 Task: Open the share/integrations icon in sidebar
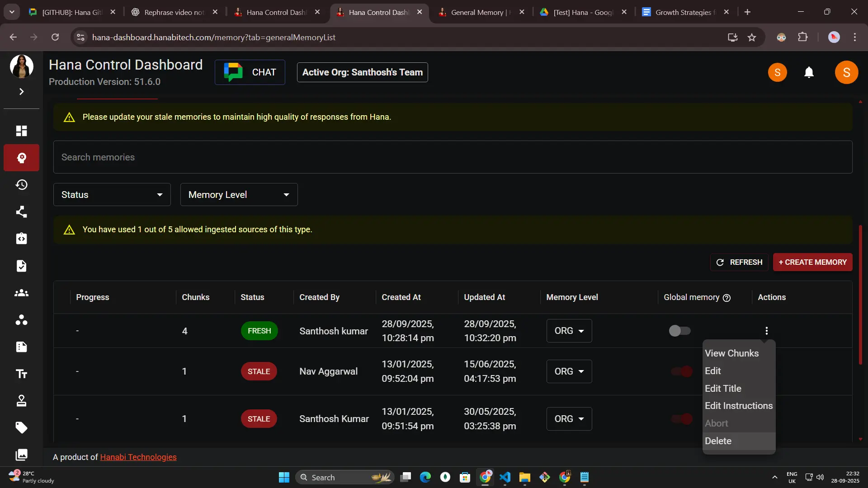(x=21, y=212)
